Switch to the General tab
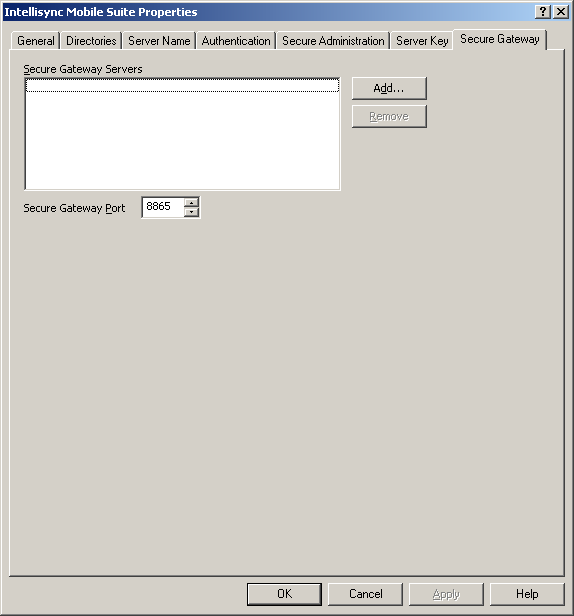This screenshot has width=574, height=616. (x=35, y=41)
